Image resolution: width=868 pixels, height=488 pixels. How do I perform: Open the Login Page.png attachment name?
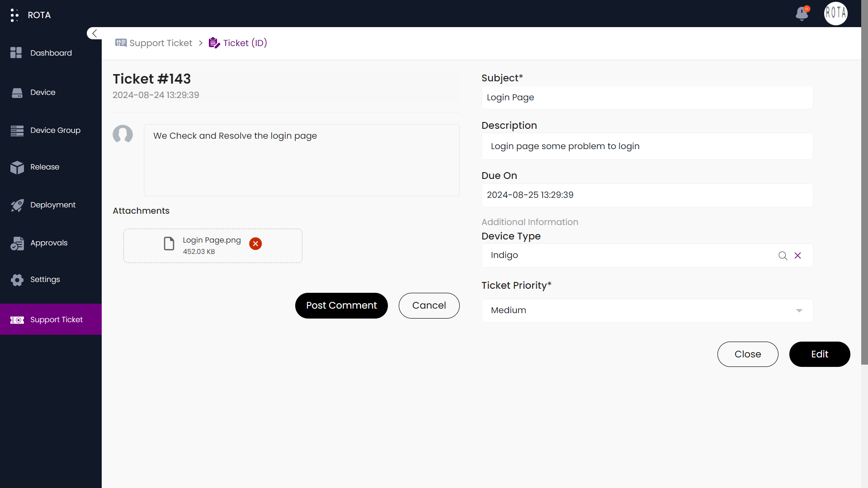tap(212, 240)
